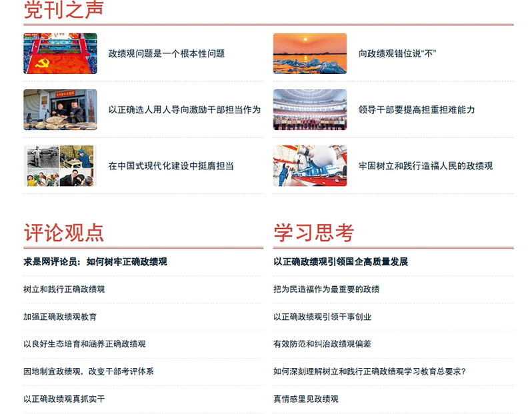Click the great hall conference thumbnail
This screenshot has width=532, height=414.
pos(309,109)
